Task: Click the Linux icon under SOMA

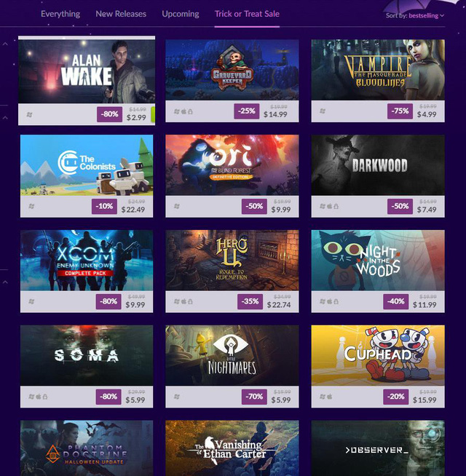Action: (x=45, y=397)
